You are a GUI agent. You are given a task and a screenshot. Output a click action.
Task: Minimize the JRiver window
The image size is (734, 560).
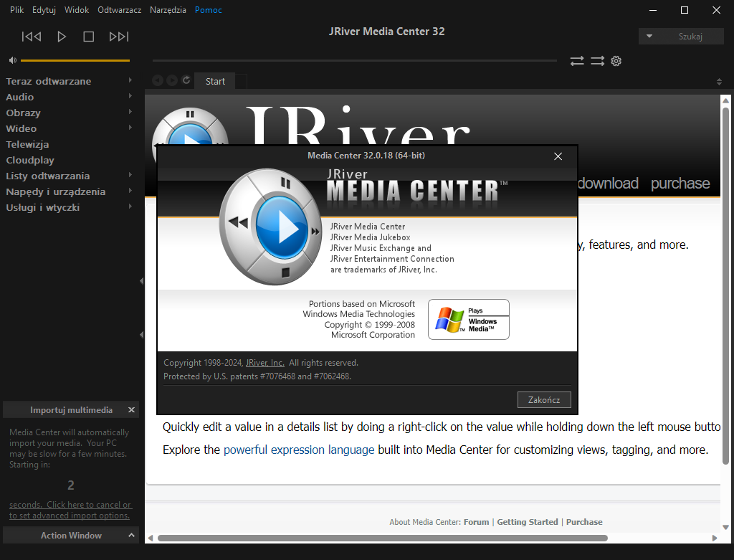[654, 10]
